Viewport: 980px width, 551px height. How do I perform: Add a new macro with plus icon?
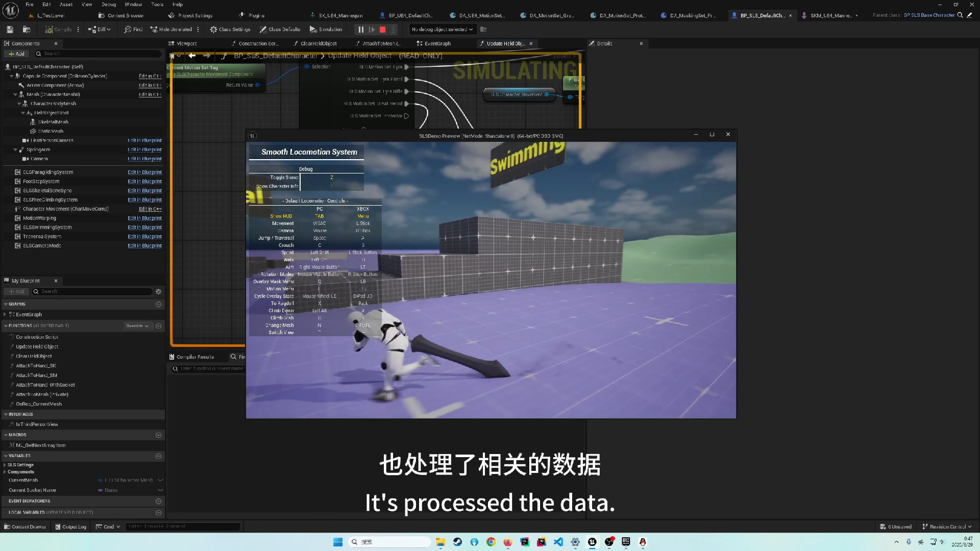159,435
